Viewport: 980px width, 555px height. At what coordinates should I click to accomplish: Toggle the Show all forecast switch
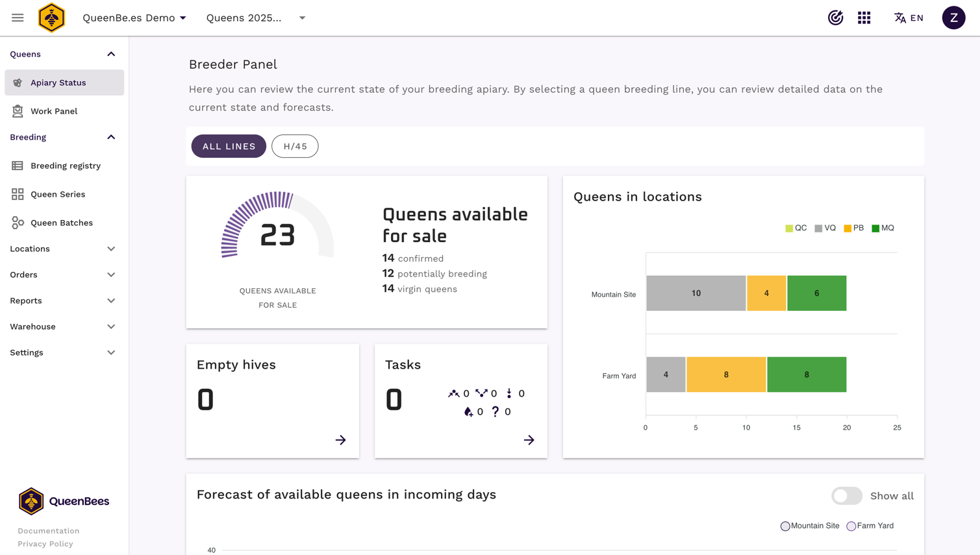pos(846,496)
